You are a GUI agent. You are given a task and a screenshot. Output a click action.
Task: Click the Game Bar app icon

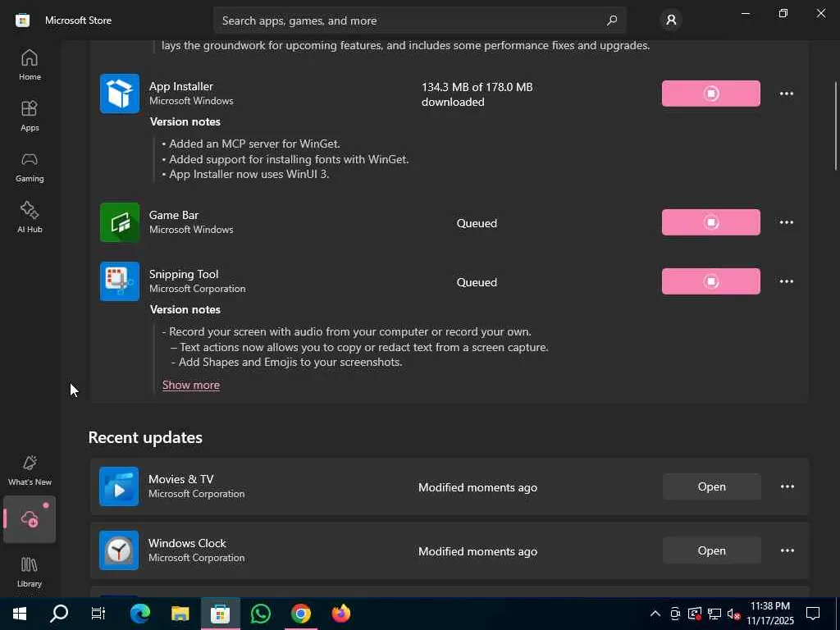pyautogui.click(x=120, y=222)
